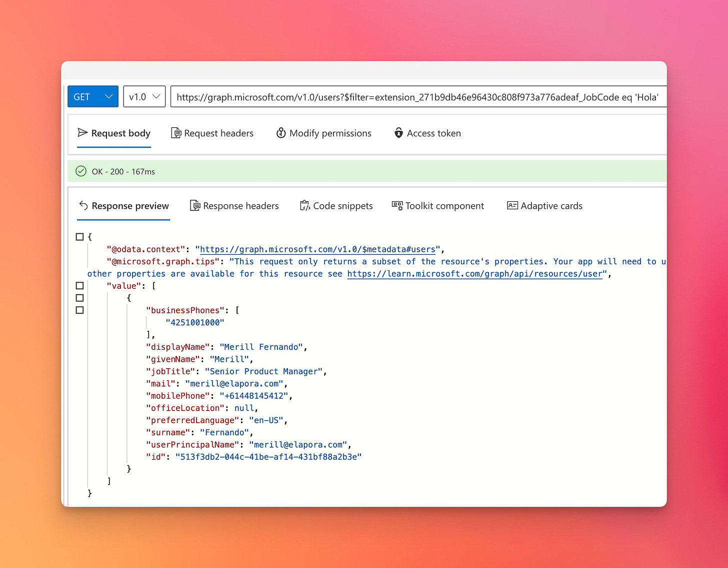
Task: Follow the learn.microsoft.com user resource link
Action: [474, 274]
